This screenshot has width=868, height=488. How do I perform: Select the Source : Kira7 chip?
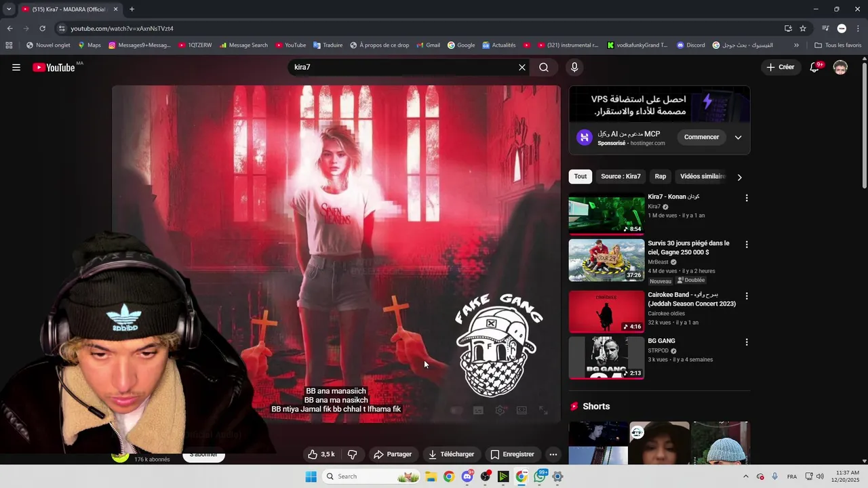(620, 176)
